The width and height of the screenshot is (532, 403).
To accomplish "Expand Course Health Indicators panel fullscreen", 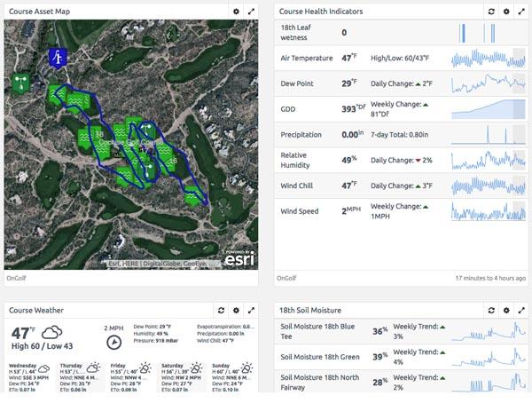I will click(522, 12).
